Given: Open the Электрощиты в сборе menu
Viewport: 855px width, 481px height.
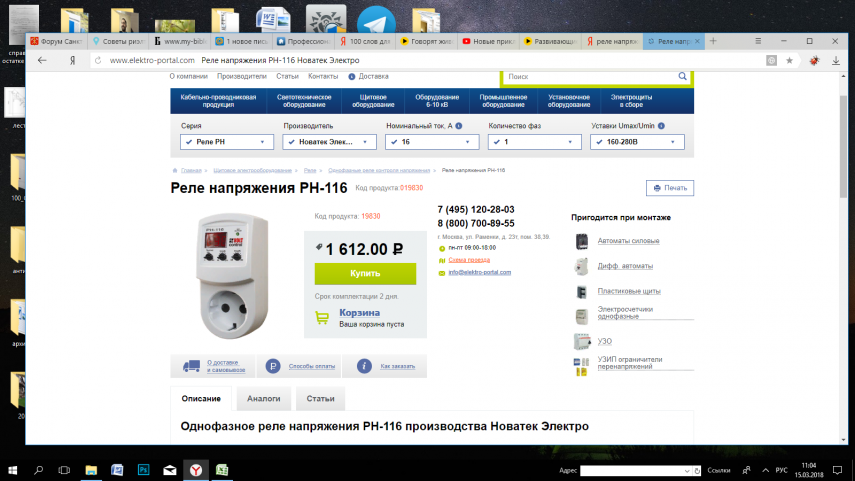Looking at the screenshot, I should (631, 101).
